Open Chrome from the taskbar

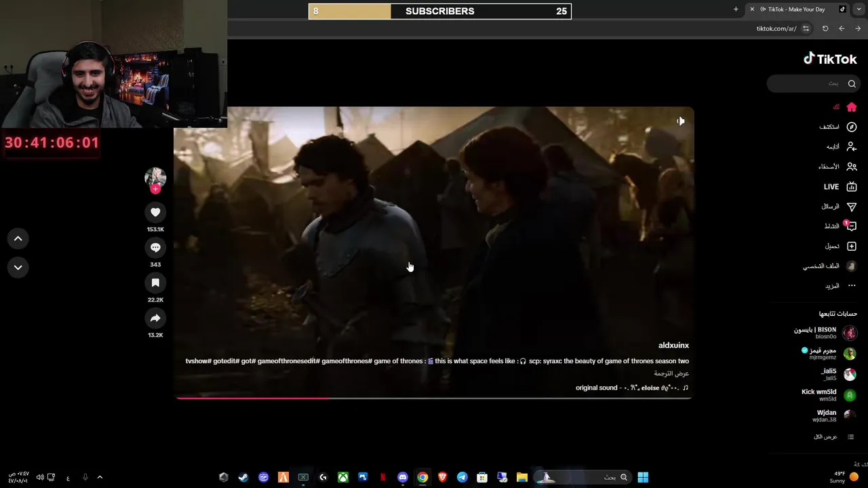(422, 477)
